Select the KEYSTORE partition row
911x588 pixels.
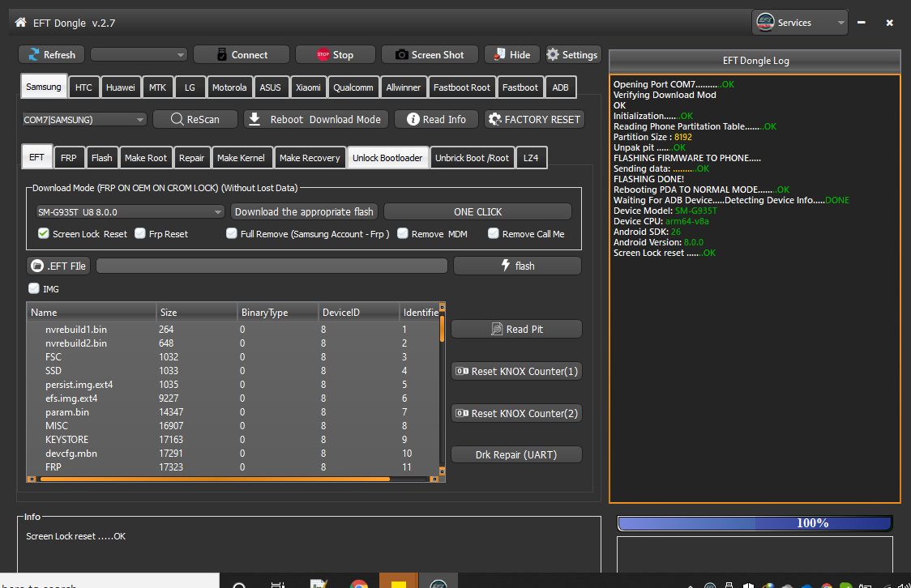(x=233, y=440)
